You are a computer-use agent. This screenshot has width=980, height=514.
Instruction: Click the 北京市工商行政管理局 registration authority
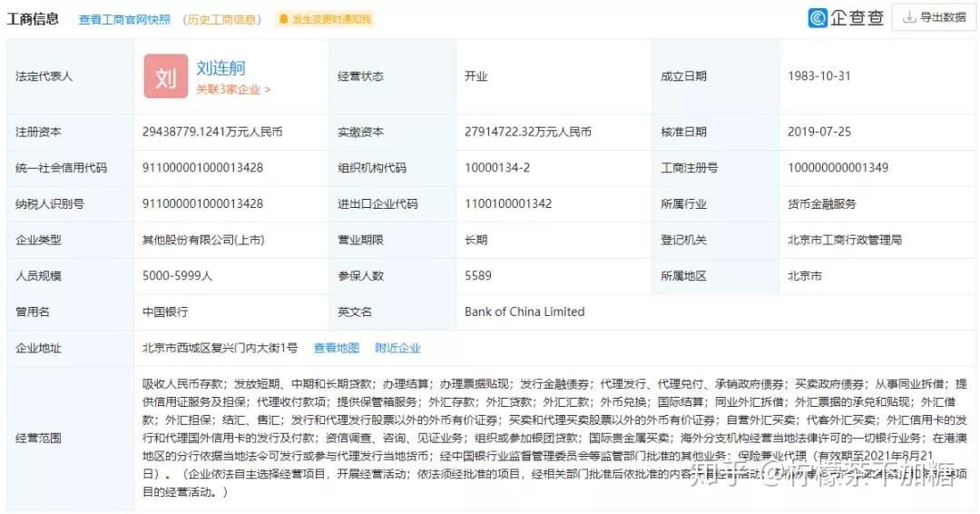click(x=845, y=240)
